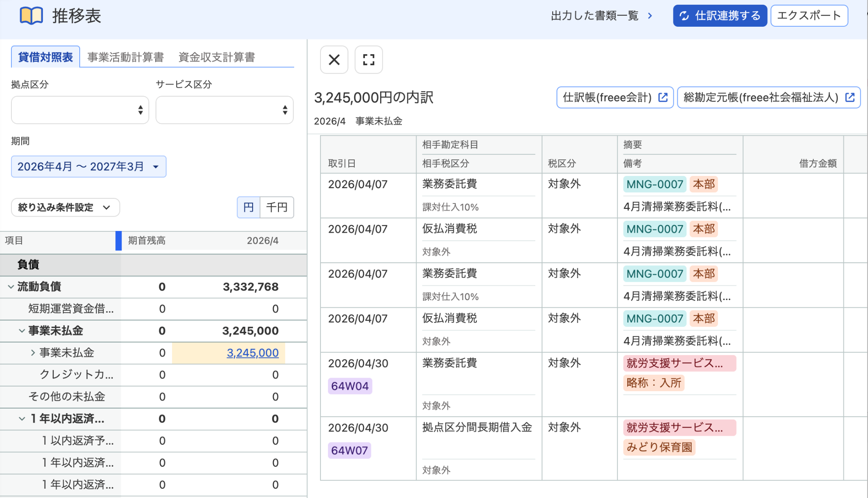Viewport: 868px width, 498px height.
Task: Open 拠点区分 dropdown
Action: click(80, 110)
